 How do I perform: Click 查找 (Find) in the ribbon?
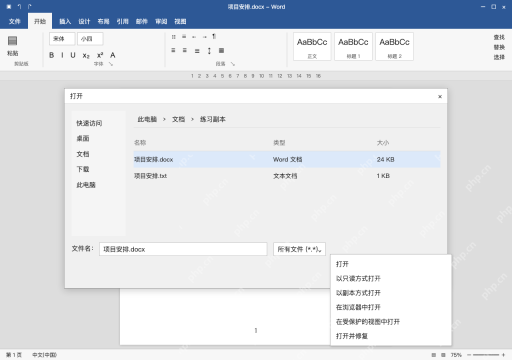(x=499, y=37)
